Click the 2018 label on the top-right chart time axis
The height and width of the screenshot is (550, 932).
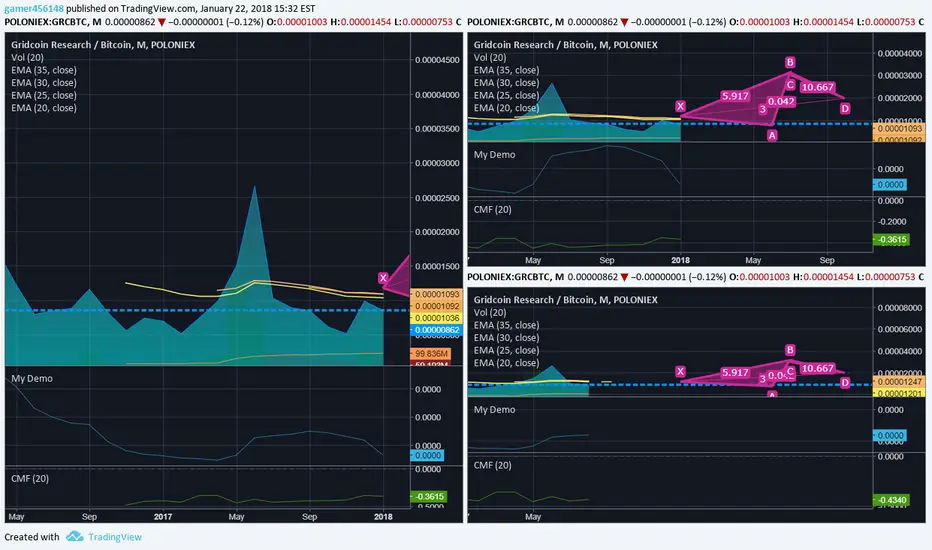681,260
